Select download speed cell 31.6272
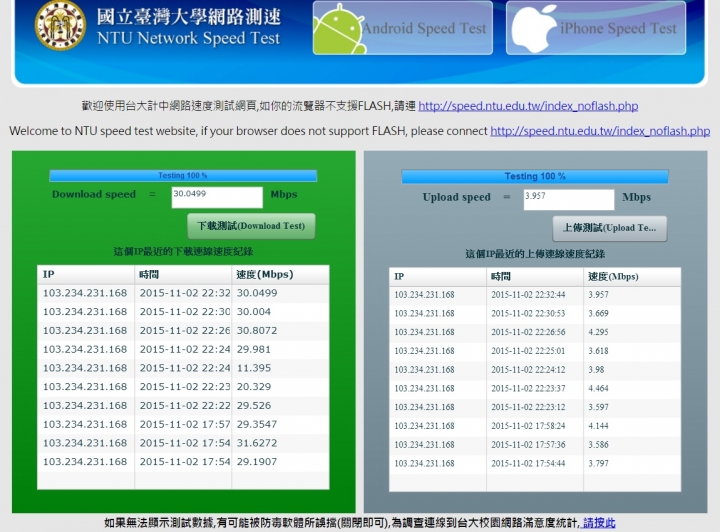Screen dimensions: 720x532 point(281,443)
